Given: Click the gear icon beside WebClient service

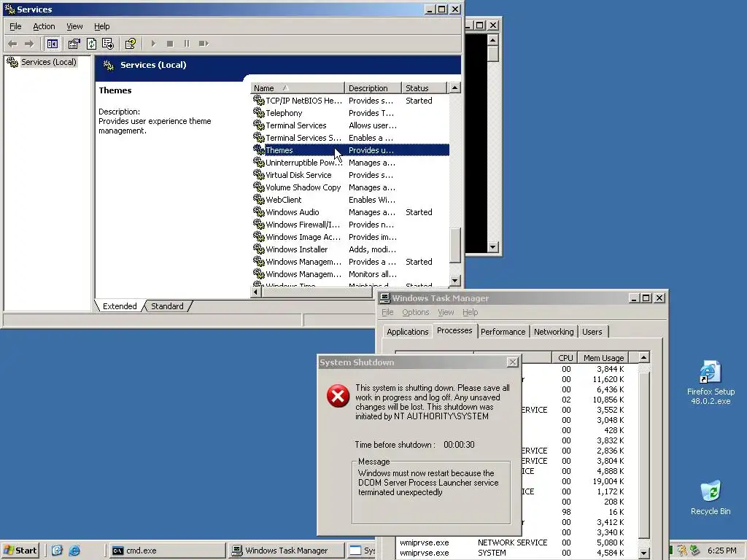Looking at the screenshot, I should point(259,200).
